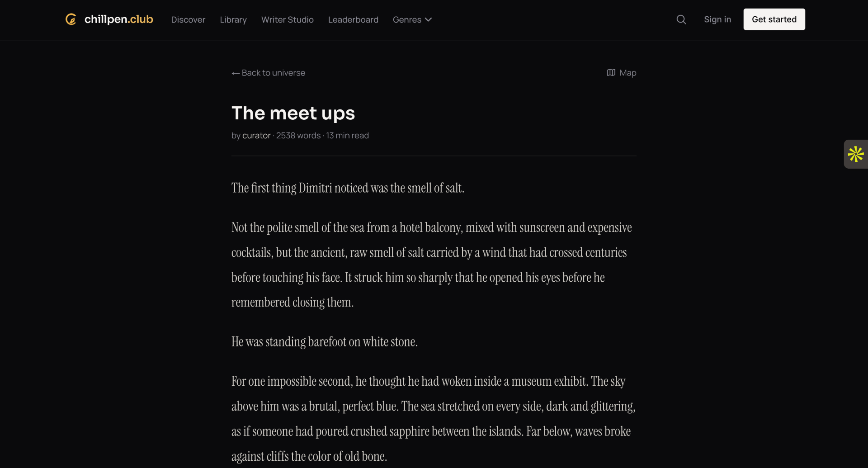Click the Get started button
This screenshot has height=468, width=868.
(774, 19)
